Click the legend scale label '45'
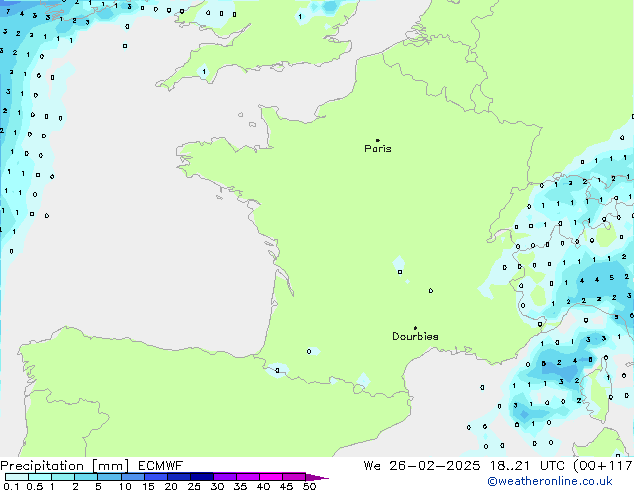Viewport: 634px width, 490px height. tap(286, 486)
